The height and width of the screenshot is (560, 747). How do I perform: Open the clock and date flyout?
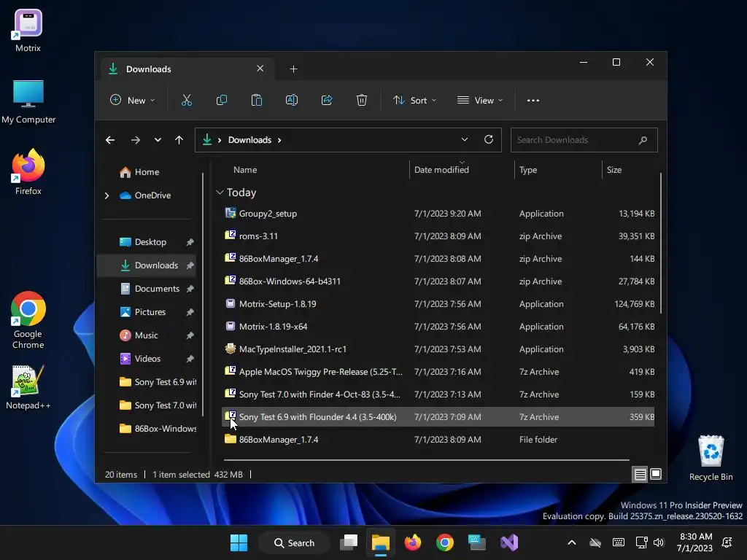click(x=695, y=542)
